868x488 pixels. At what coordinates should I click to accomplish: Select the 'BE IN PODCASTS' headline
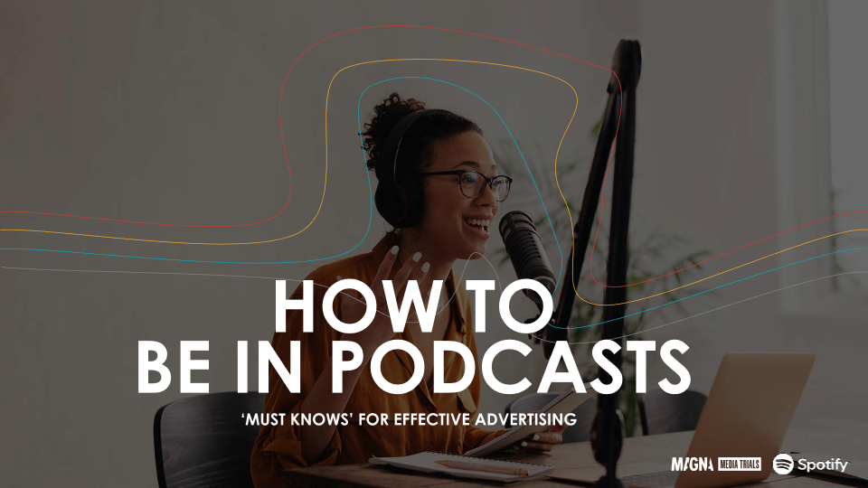pos(412,366)
